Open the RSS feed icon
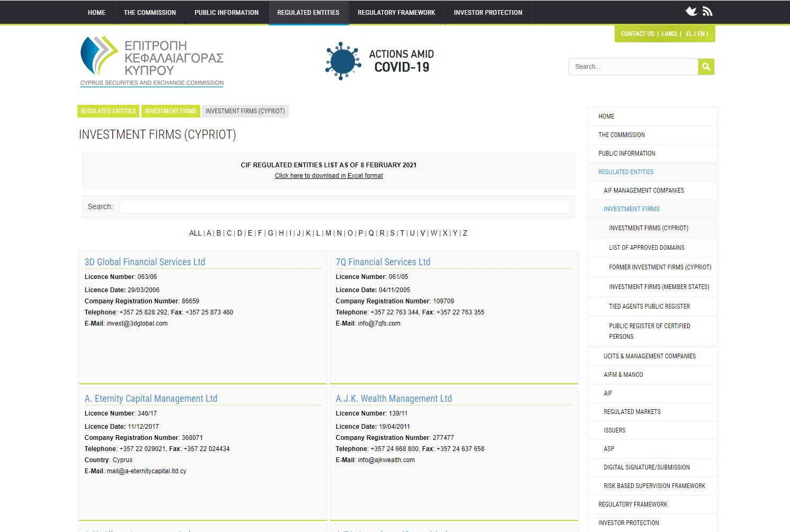 pyautogui.click(x=707, y=12)
